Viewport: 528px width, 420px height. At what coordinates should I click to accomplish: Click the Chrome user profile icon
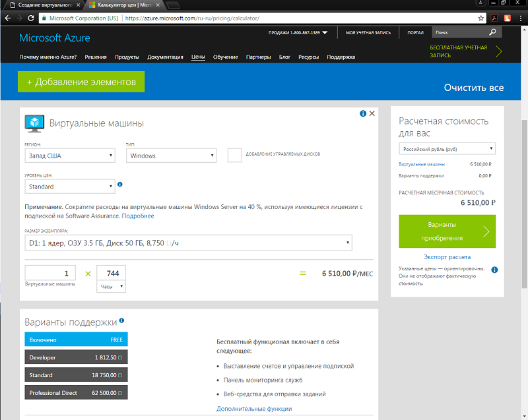coord(480,3)
